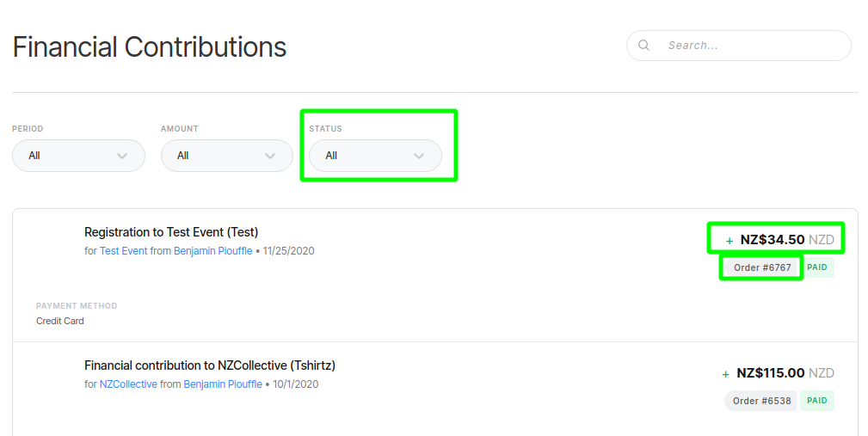
Task: Select Financial contribution to NZCollective (Tshirtz) title
Action: point(210,365)
